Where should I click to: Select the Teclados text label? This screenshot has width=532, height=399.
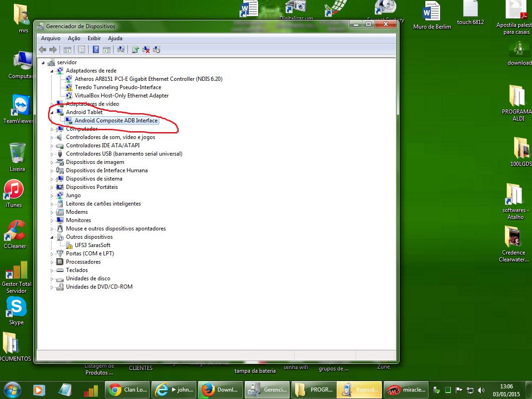(77, 270)
